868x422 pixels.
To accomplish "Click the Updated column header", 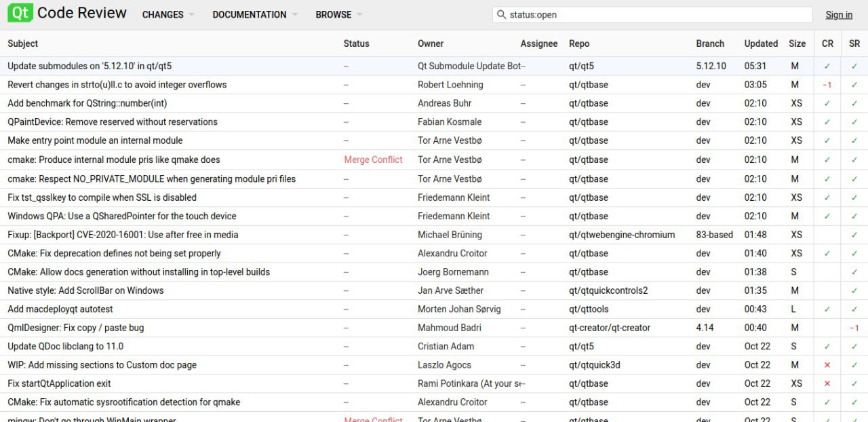I will (761, 43).
